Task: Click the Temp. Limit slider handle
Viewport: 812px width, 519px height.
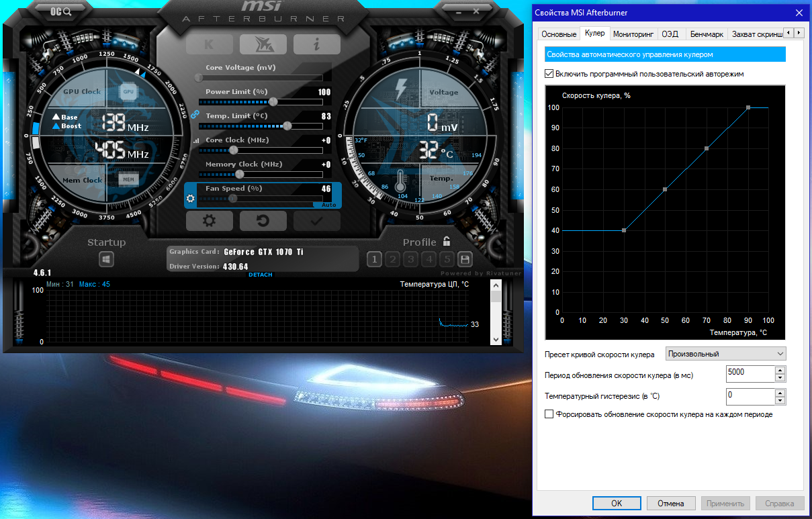Action: pyautogui.click(x=287, y=126)
